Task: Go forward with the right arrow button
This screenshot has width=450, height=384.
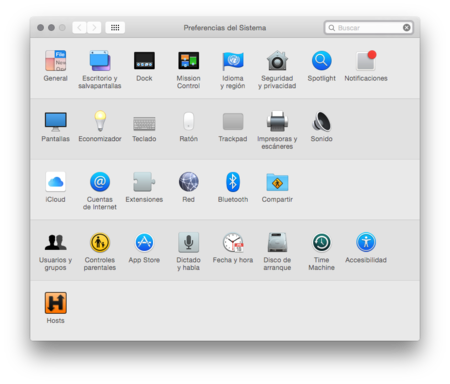Action: (94, 28)
